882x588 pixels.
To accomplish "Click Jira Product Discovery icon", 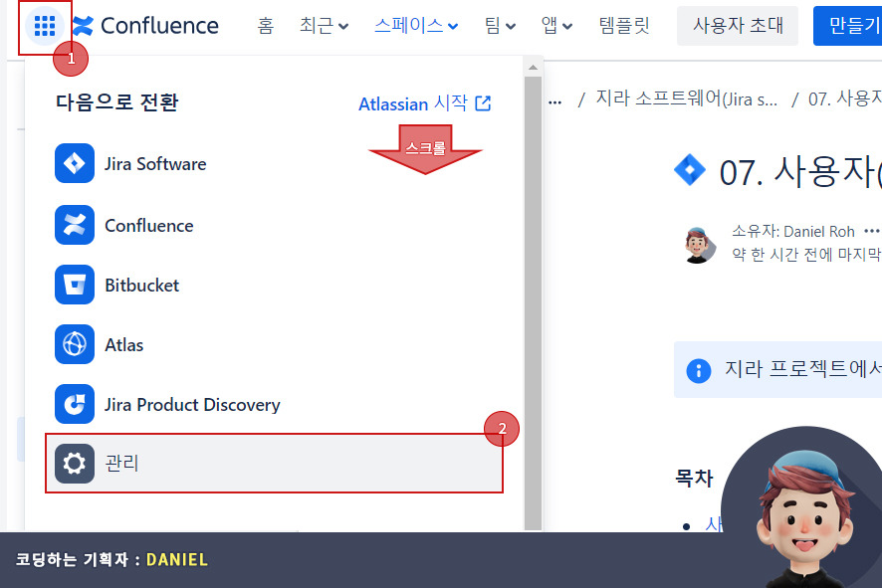I will pyautogui.click(x=75, y=404).
